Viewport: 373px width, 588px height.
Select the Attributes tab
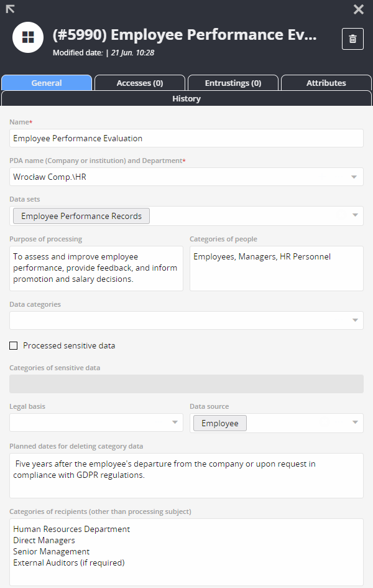(x=326, y=83)
